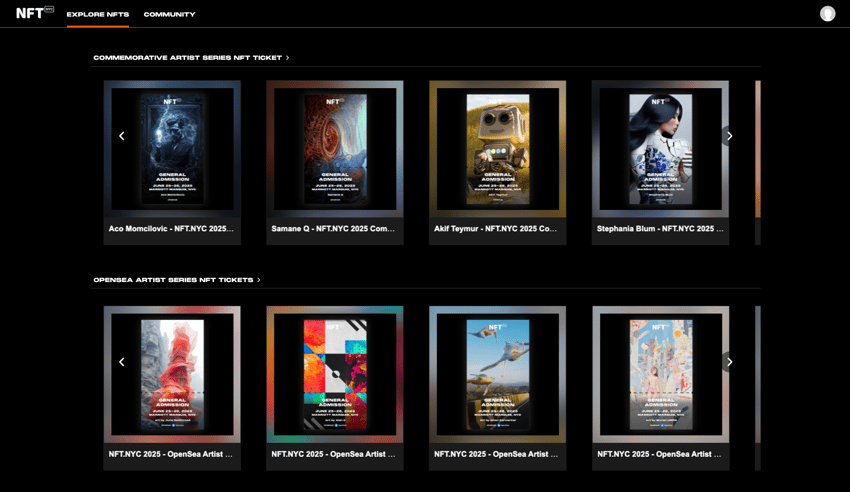
Task: Click the 'Akif Teymur - NFT.NYC 2025 Co...' title
Action: point(495,229)
